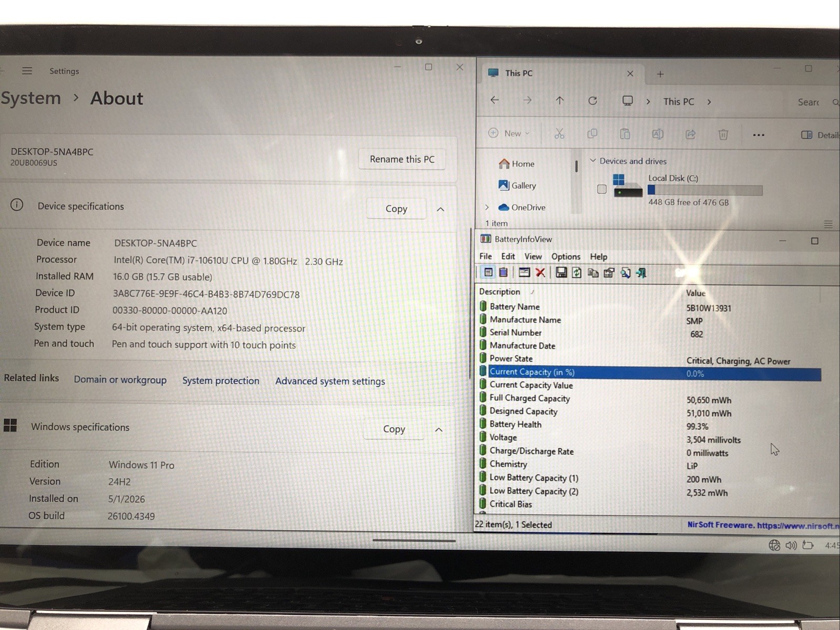The height and width of the screenshot is (630, 840).
Task: Open Gallery in Explorer sidebar
Action: pos(517,185)
